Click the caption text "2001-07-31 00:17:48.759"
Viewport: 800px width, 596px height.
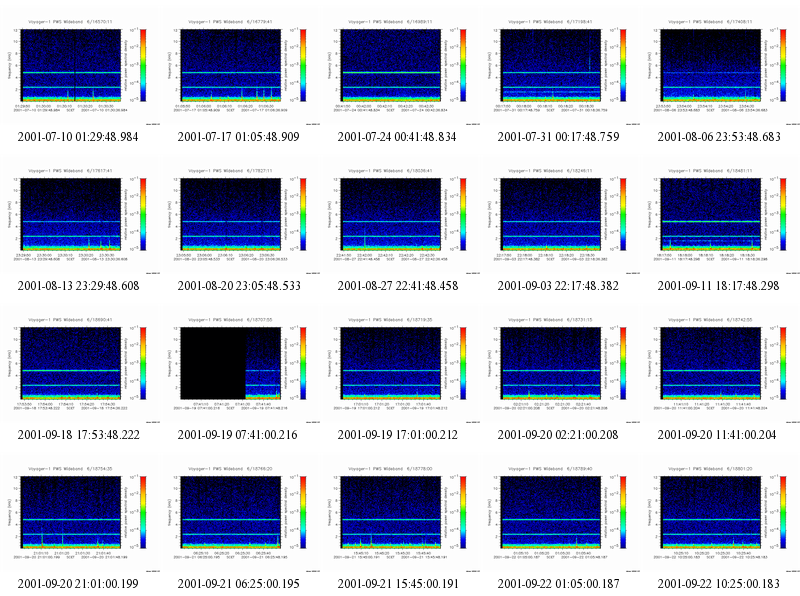click(558, 137)
